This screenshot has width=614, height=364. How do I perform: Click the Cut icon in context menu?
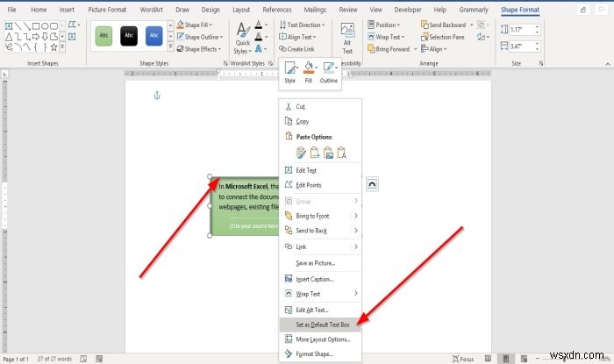tap(289, 106)
